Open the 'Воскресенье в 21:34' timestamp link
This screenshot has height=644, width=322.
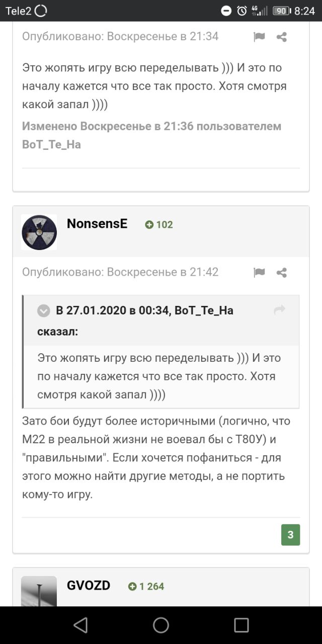163,36
